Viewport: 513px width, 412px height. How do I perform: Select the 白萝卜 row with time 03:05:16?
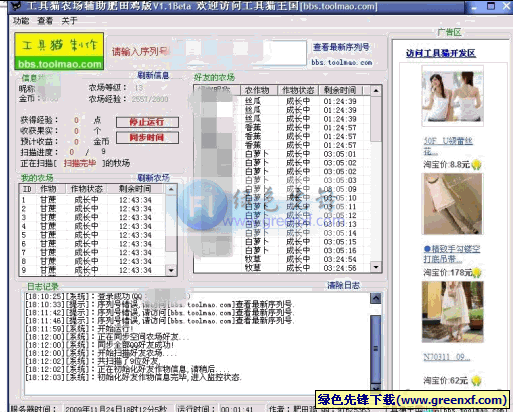click(x=282, y=250)
